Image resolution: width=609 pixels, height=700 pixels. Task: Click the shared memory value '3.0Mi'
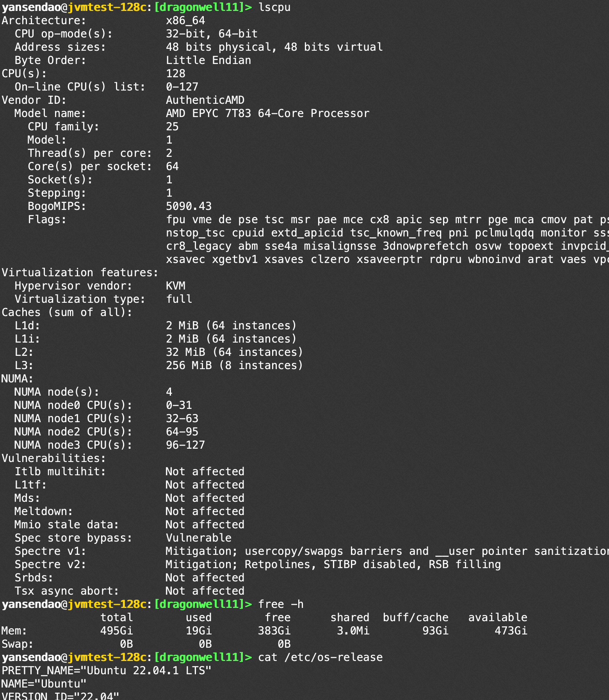click(x=353, y=631)
